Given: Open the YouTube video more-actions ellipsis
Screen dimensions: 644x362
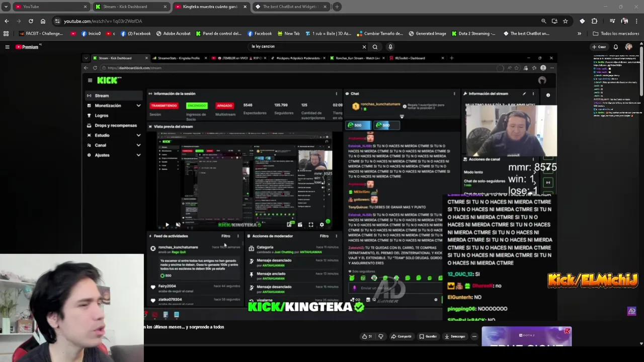Looking at the screenshot, I should click(474, 336).
